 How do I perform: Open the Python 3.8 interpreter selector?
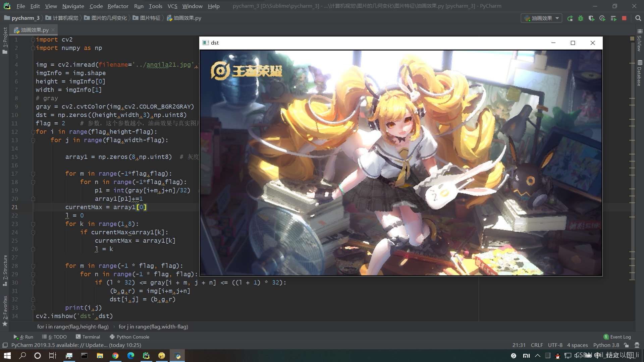[606, 345]
